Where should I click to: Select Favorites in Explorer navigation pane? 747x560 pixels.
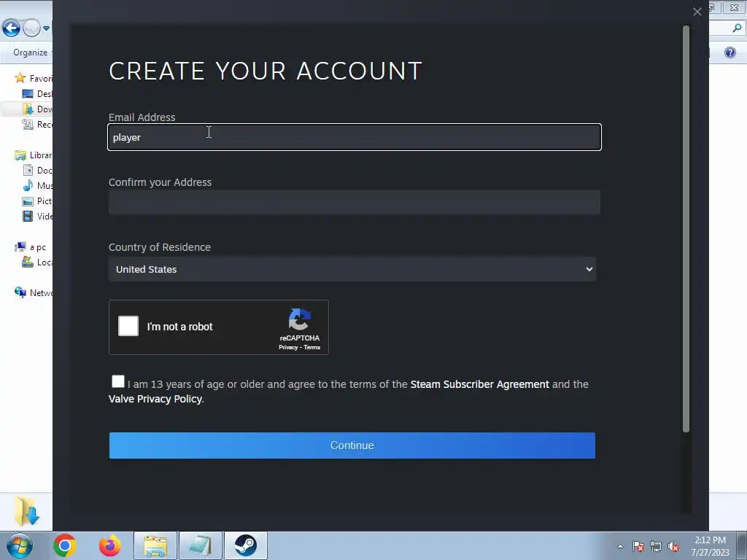[x=34, y=78]
